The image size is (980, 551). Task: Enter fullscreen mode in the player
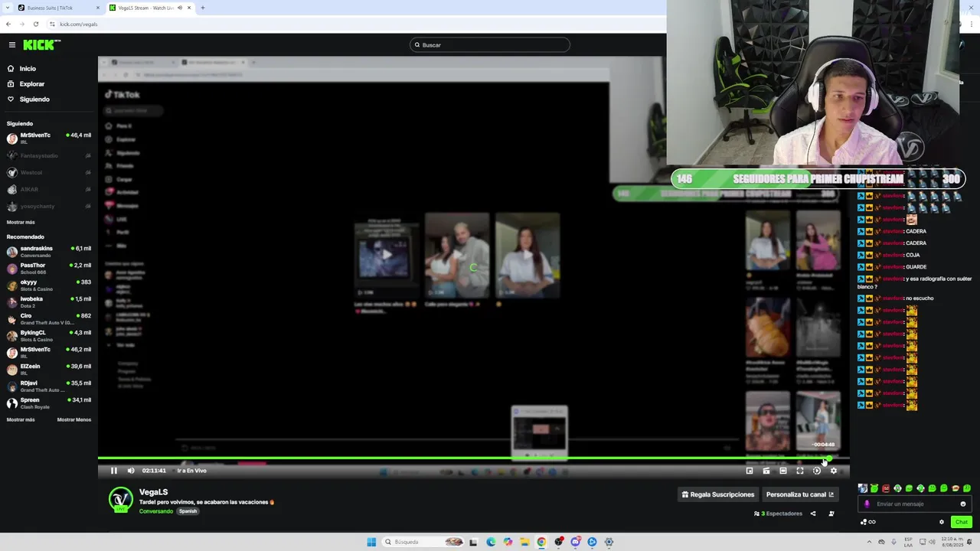800,471
